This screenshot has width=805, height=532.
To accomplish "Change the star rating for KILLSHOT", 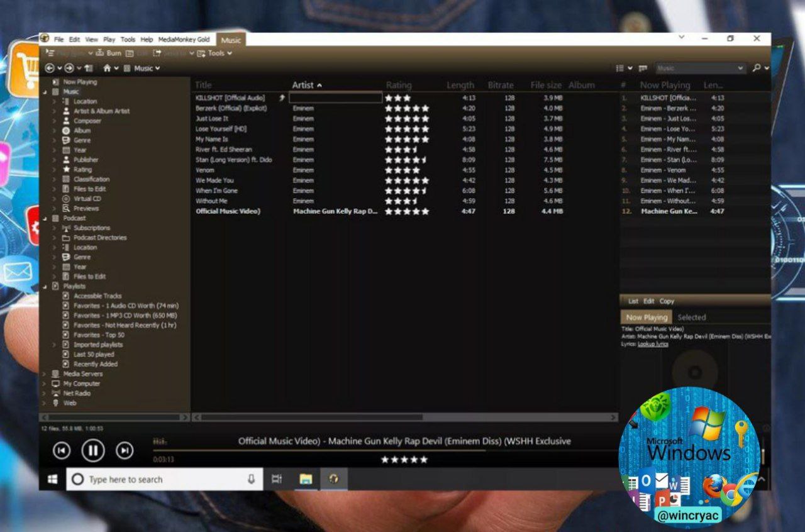I will point(397,98).
